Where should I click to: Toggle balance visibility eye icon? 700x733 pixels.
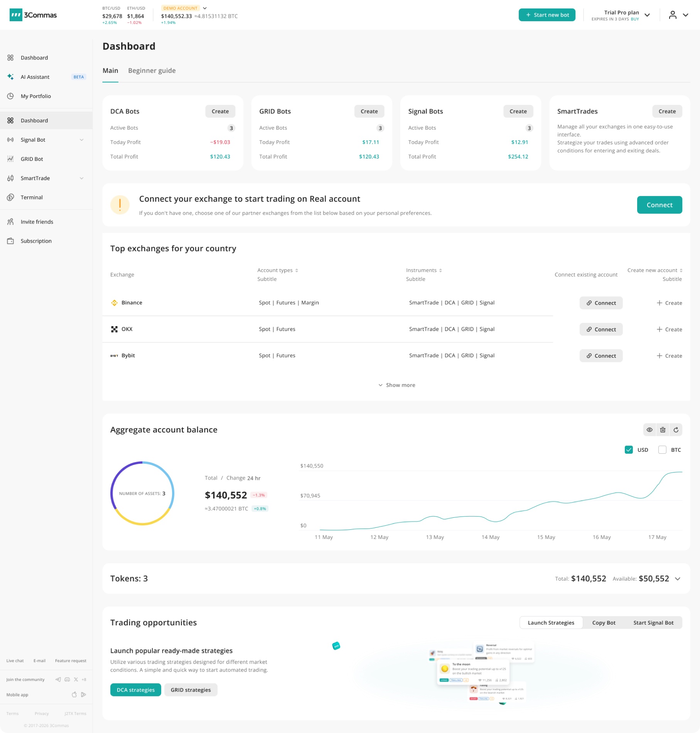[650, 430]
